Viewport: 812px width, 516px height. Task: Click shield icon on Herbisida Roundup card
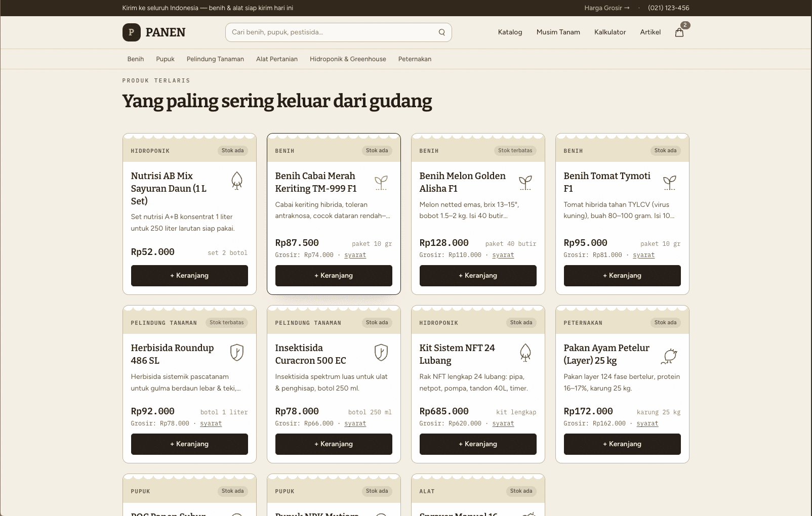pyautogui.click(x=237, y=352)
